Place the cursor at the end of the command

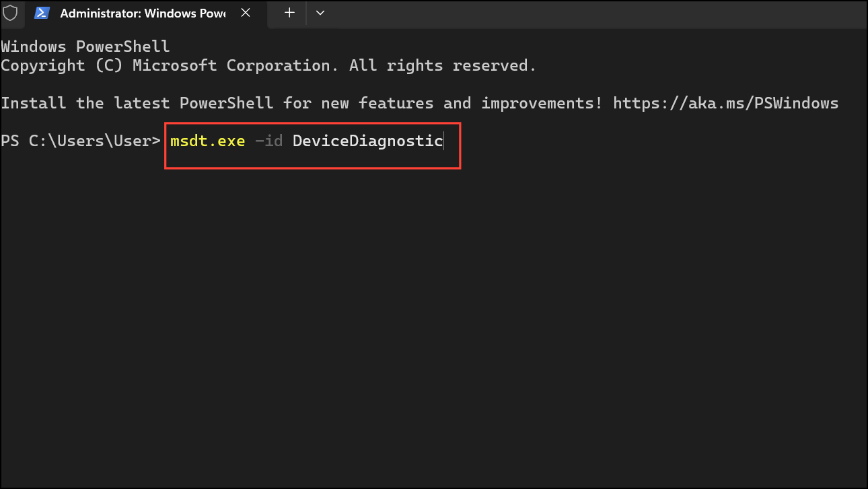tap(444, 141)
